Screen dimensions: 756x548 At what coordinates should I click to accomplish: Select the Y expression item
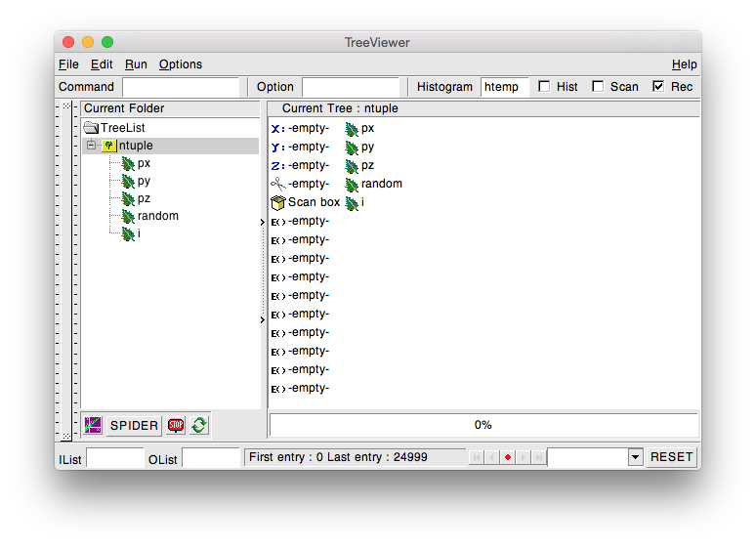tap(278, 147)
